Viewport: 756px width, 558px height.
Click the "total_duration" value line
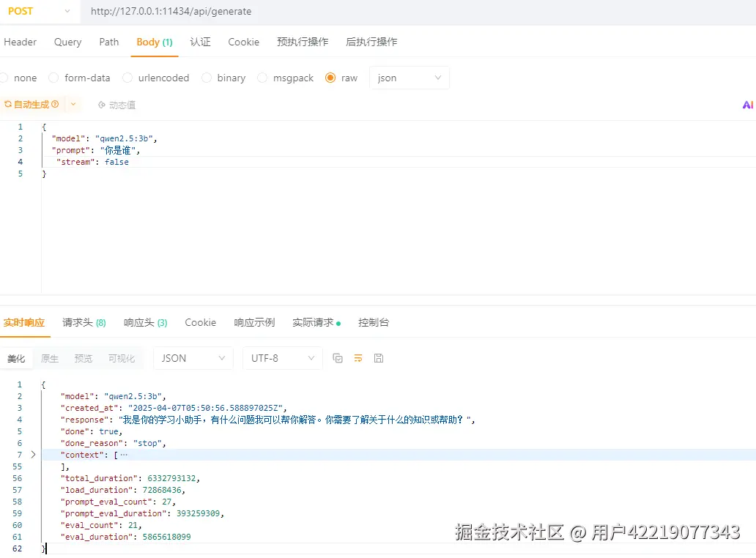[130, 478]
